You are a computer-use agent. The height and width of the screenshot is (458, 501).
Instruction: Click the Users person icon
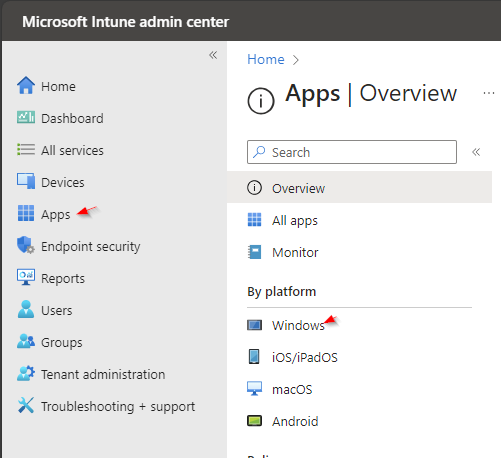coord(26,309)
